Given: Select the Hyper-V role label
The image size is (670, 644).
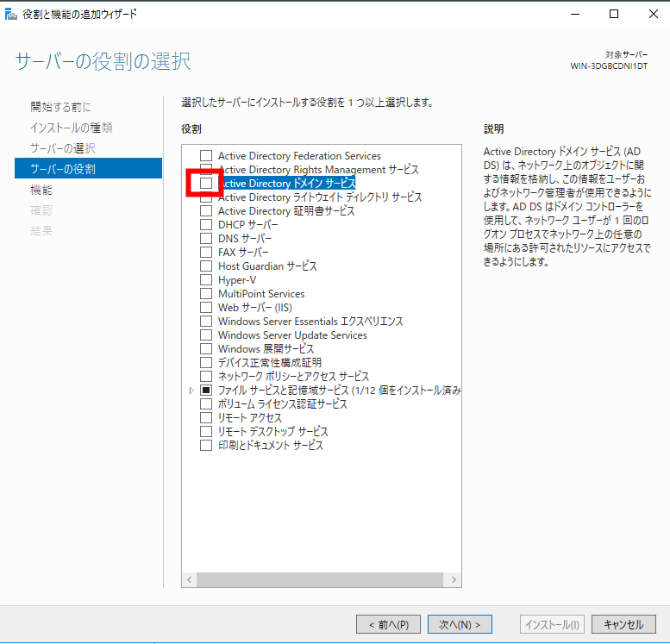Looking at the screenshot, I should click(x=237, y=280).
